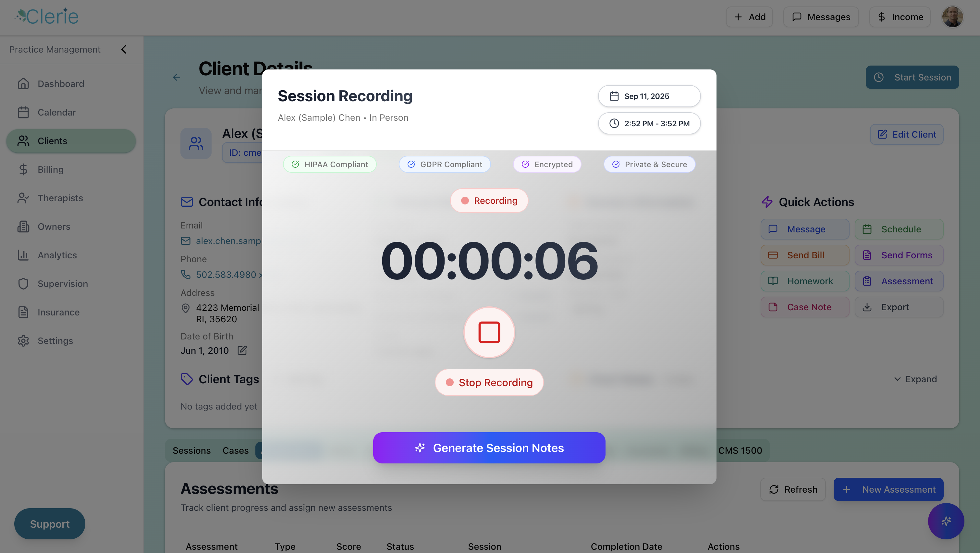This screenshot has width=980, height=553.
Task: Click the back arrow beside Client Details
Action: (x=177, y=77)
